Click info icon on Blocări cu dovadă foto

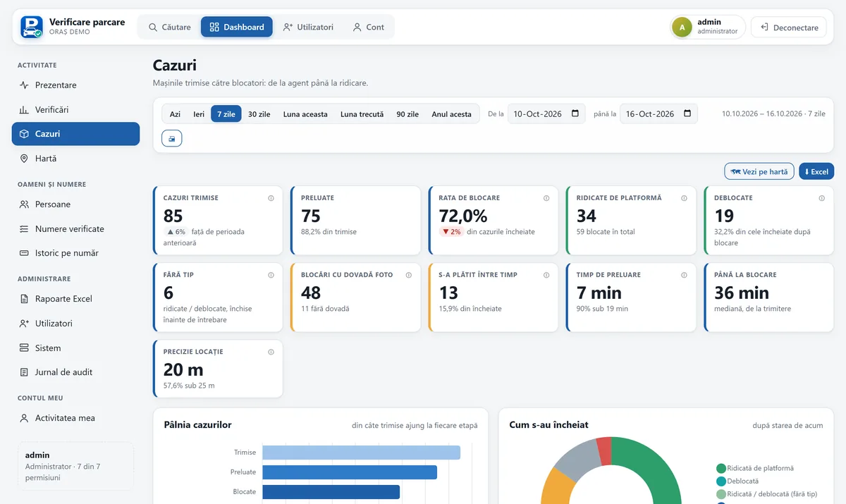[409, 275]
